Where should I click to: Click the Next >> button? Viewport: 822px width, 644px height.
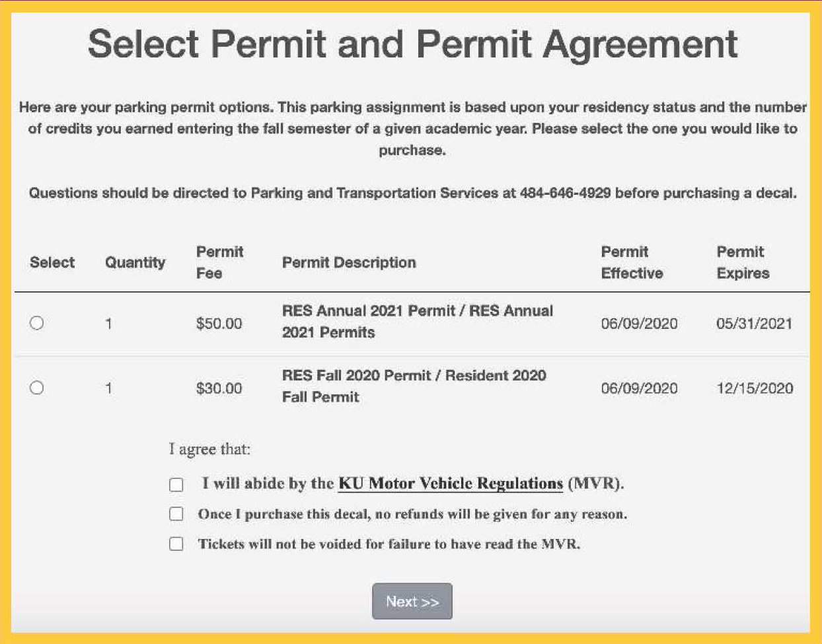click(412, 601)
